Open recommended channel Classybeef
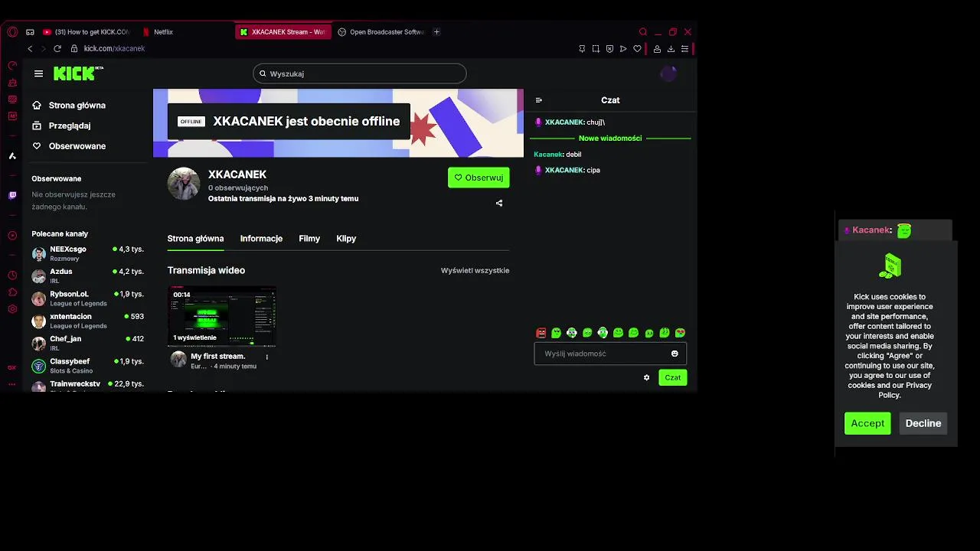The width and height of the screenshot is (980, 551). pos(87,366)
